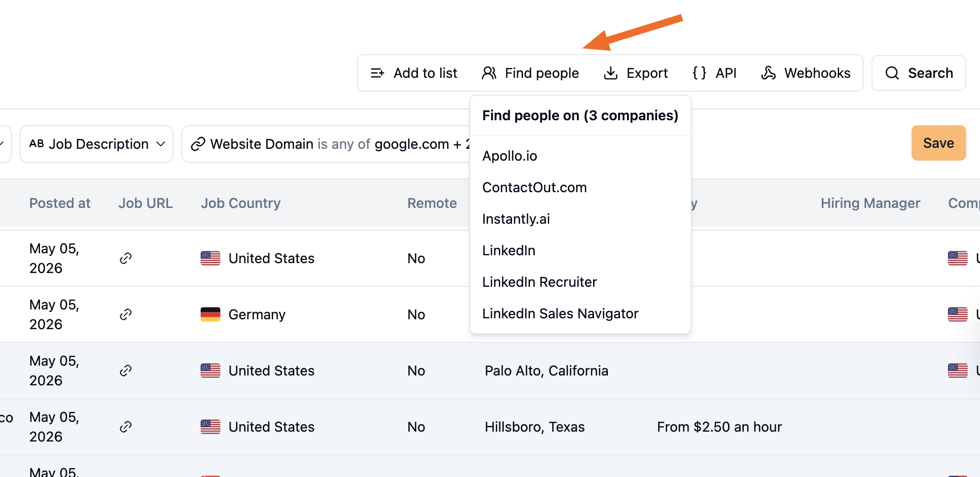
Task: Click the Add to list label
Action: 425,73
